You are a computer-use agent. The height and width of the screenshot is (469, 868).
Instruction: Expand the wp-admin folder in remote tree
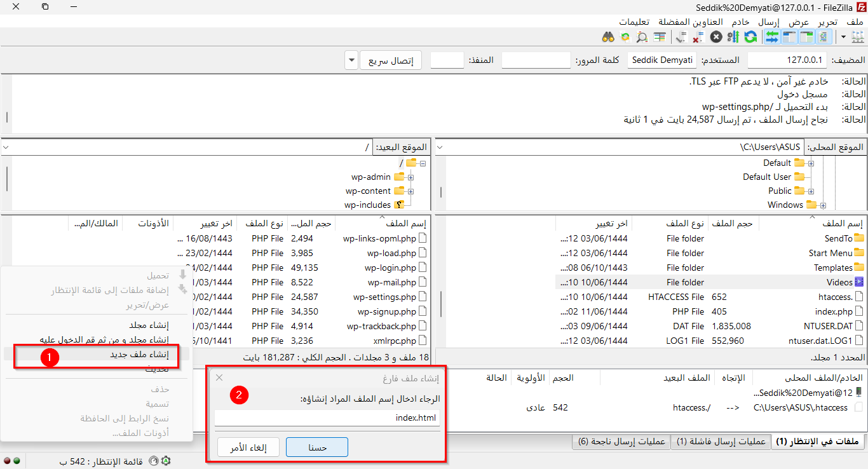point(410,177)
